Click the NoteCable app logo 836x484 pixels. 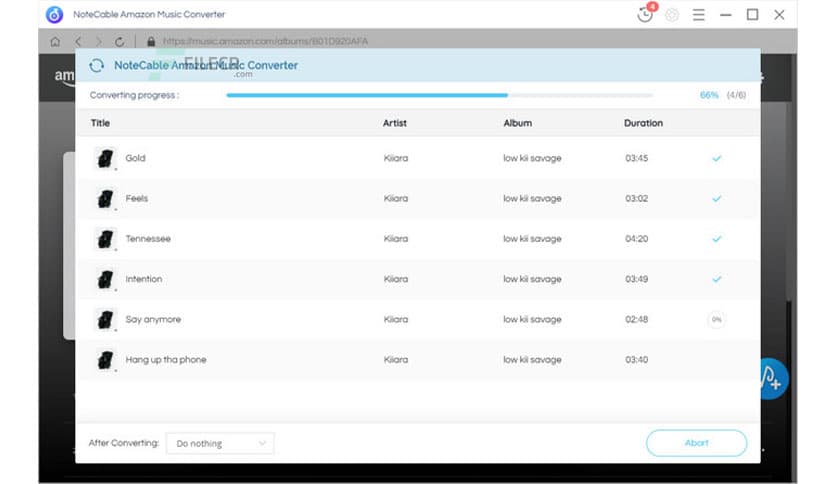click(x=54, y=14)
